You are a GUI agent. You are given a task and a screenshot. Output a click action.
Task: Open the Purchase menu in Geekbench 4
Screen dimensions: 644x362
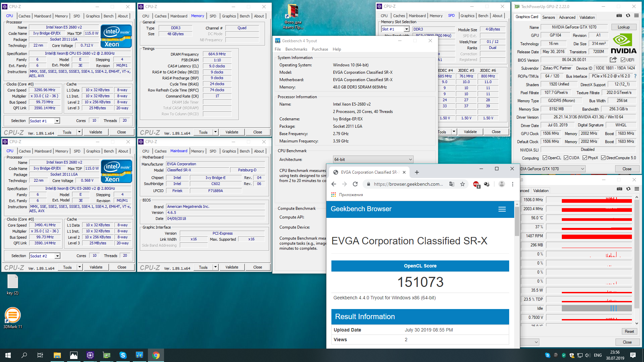click(320, 49)
